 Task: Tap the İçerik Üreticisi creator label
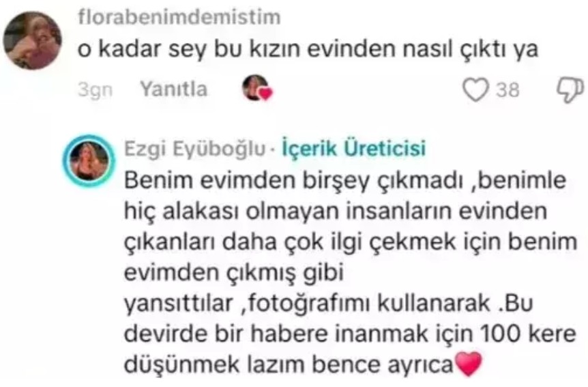tap(353, 148)
